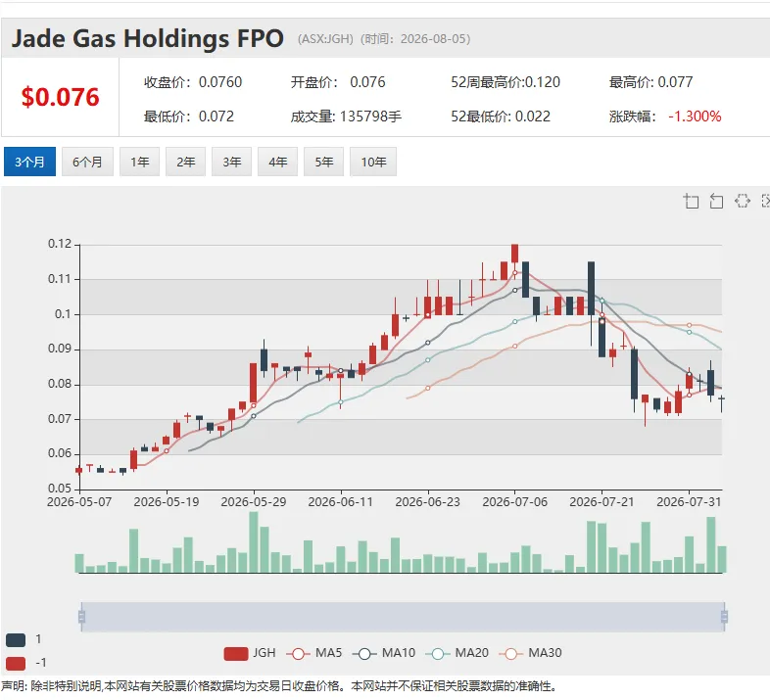This screenshot has width=770, height=700.
Task: Click the 最高价: 0.077 value
Action: 650,82
